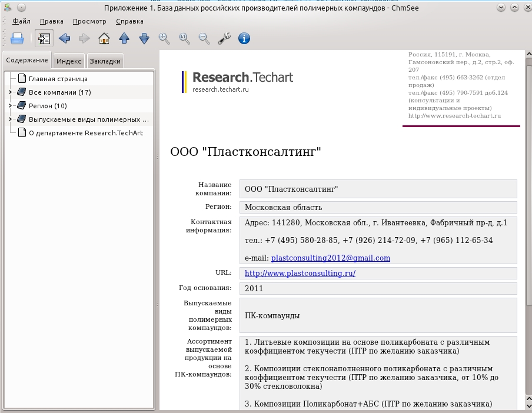Select Выпускаемые виды полимерных entry
The image size is (532, 413).
pyautogui.click(x=88, y=119)
